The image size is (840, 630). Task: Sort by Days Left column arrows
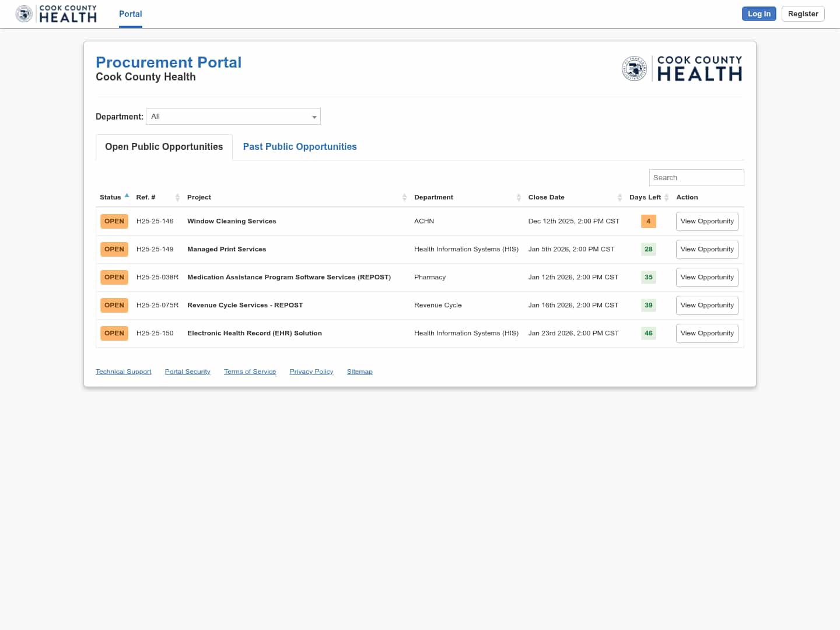coord(666,198)
